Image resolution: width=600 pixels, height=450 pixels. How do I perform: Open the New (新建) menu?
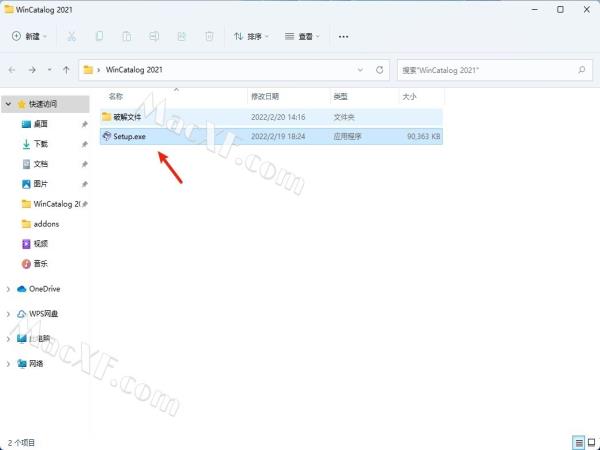click(x=29, y=36)
